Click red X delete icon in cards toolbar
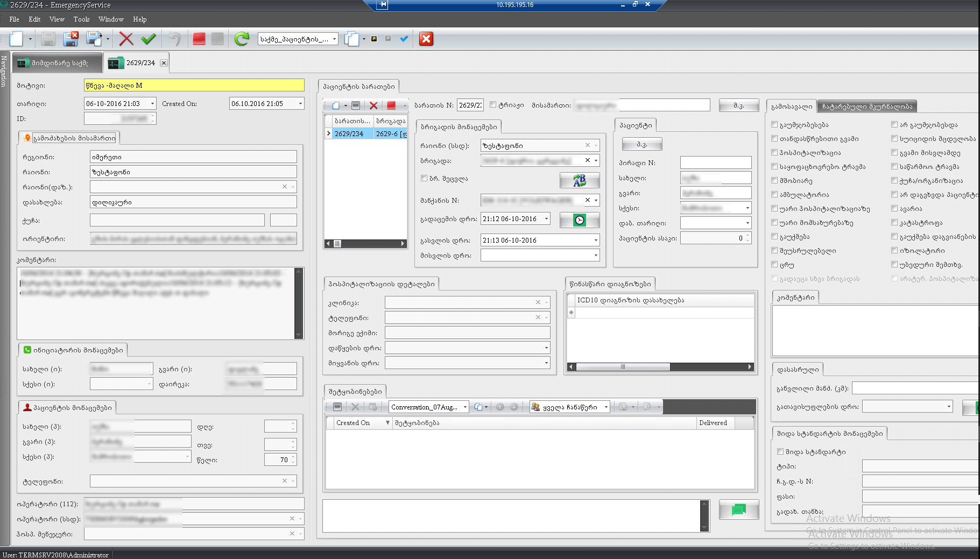The height and width of the screenshot is (559, 980). coord(373,105)
